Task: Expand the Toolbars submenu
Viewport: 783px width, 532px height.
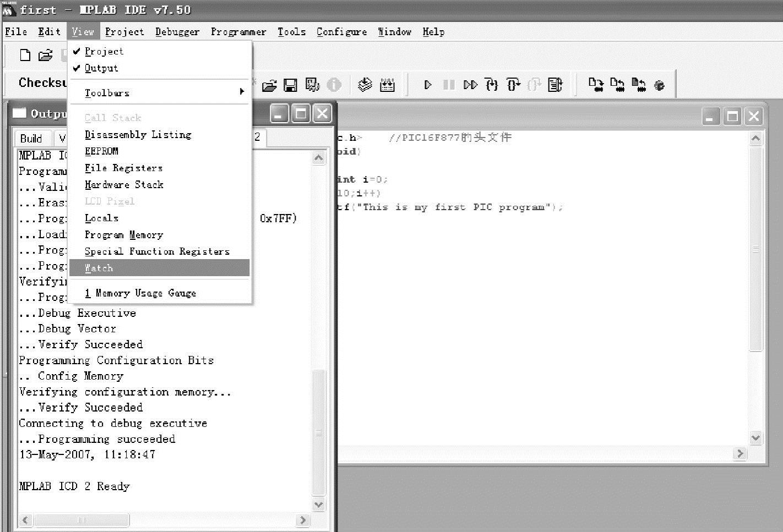Action: [x=160, y=93]
